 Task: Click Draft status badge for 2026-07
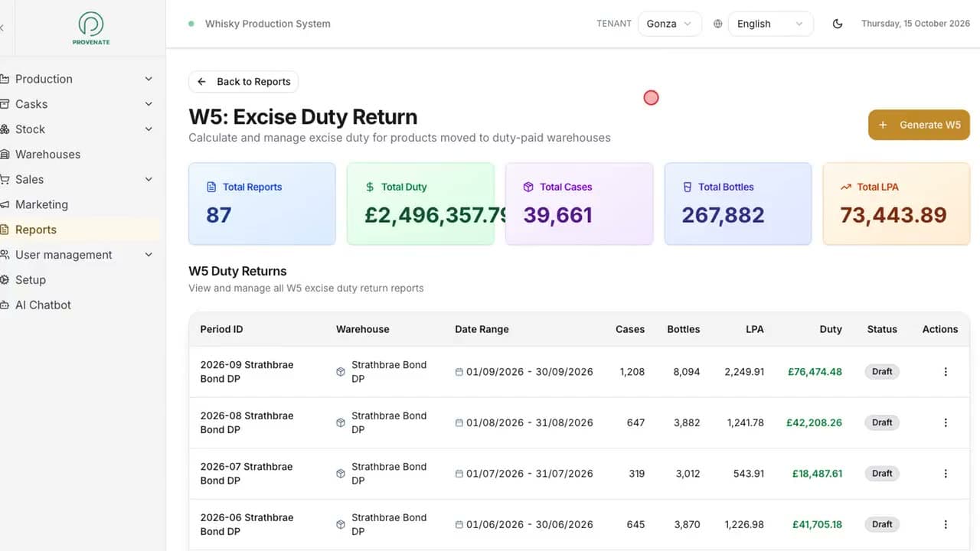pos(882,474)
